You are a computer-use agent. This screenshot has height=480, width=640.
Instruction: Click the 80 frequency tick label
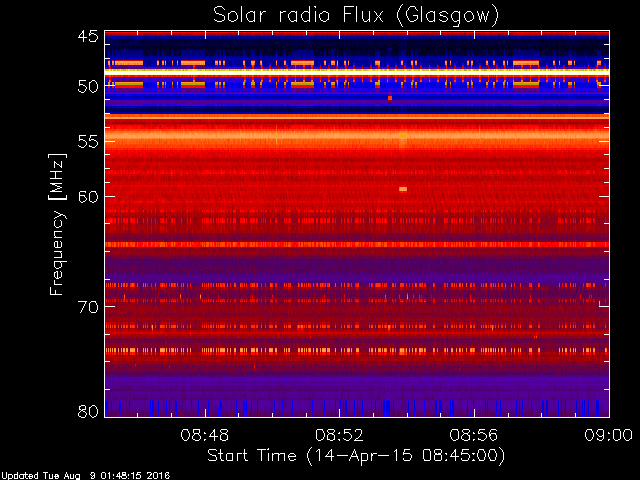[x=88, y=411]
